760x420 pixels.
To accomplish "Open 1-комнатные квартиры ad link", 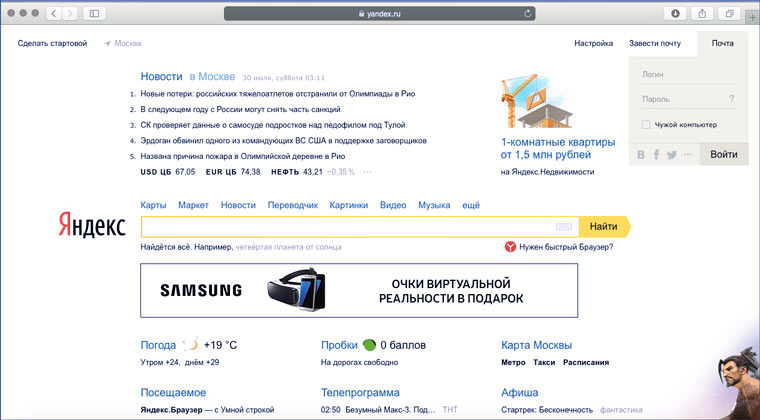I will click(558, 149).
